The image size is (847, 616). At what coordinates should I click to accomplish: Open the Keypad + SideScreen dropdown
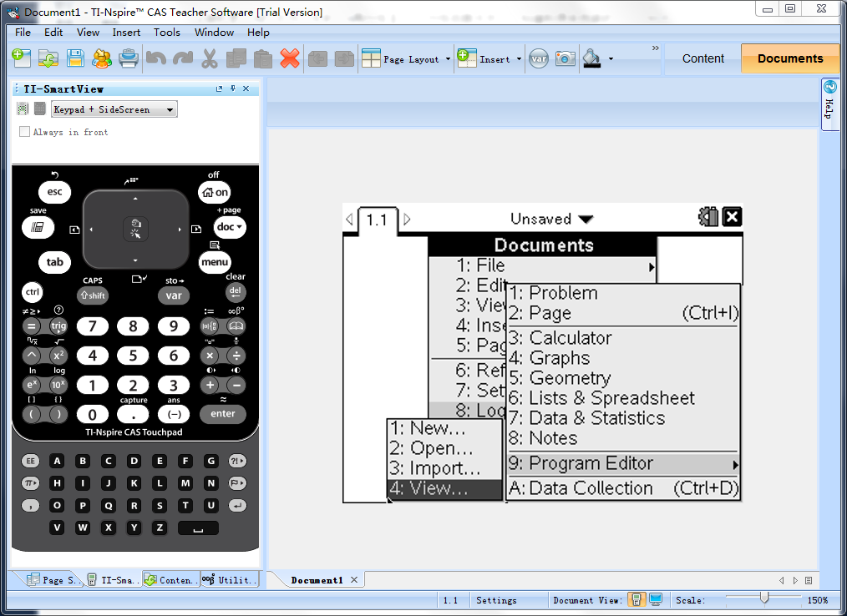114,109
